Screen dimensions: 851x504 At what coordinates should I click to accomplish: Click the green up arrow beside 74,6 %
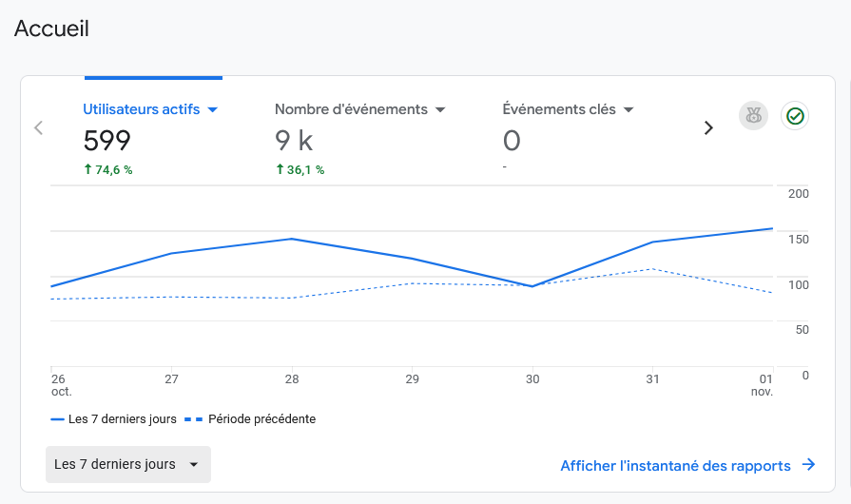(x=88, y=169)
